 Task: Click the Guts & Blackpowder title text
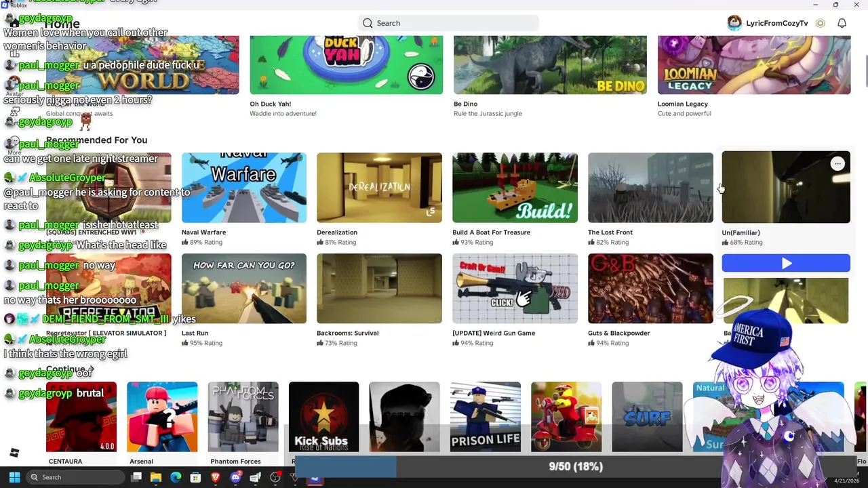click(619, 333)
